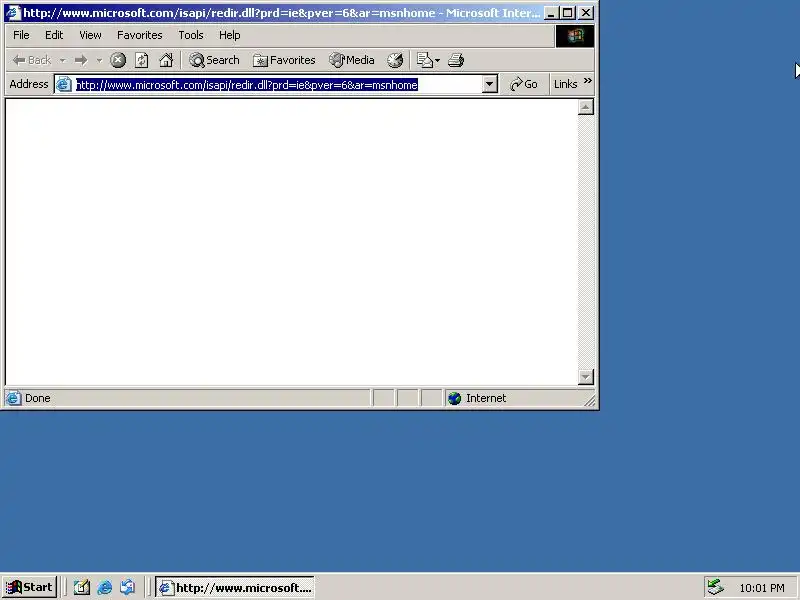The image size is (800, 600).
Task: Click the History icon in the toolbar
Action: pyautogui.click(x=395, y=60)
